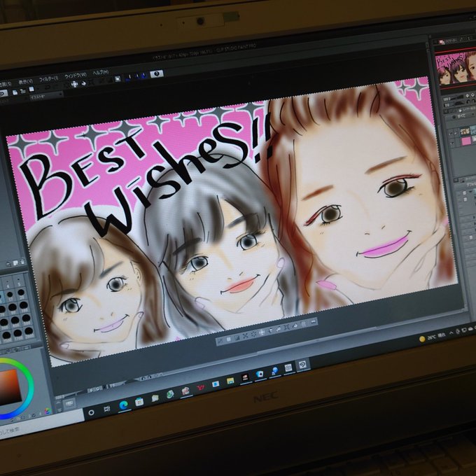This screenshot has width=476, height=476.
Task: Click the Save icon beside the Open folder icon
Action: 31,90
